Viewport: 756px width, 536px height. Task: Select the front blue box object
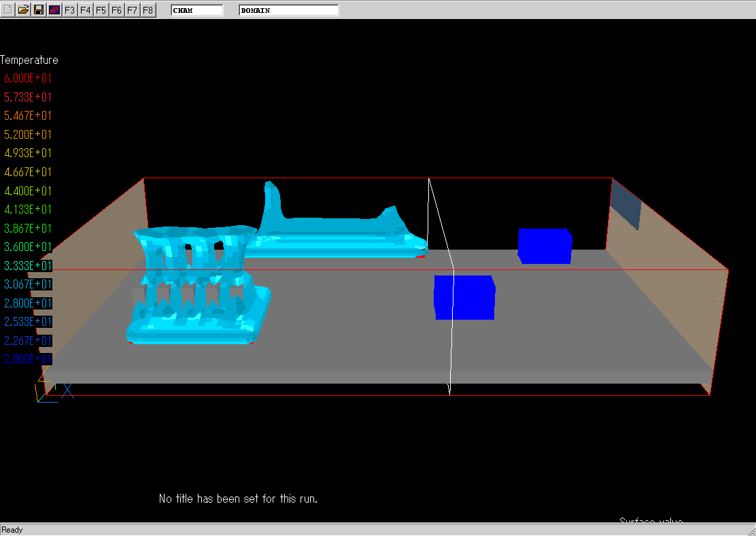coord(464,297)
